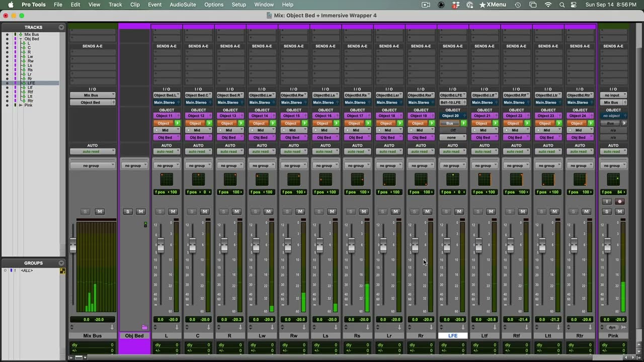Open the auto read selector on Mix Bus
The image size is (644, 362).
tap(93, 151)
